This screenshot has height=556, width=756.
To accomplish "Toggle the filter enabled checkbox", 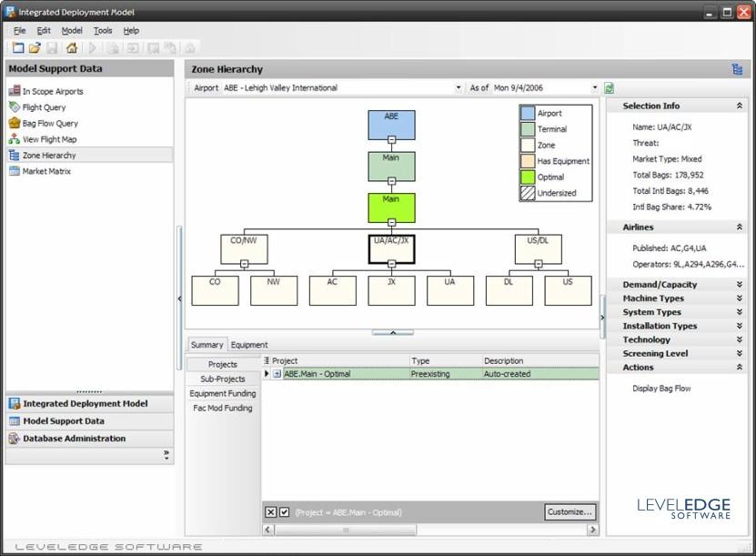I will pyautogui.click(x=284, y=512).
